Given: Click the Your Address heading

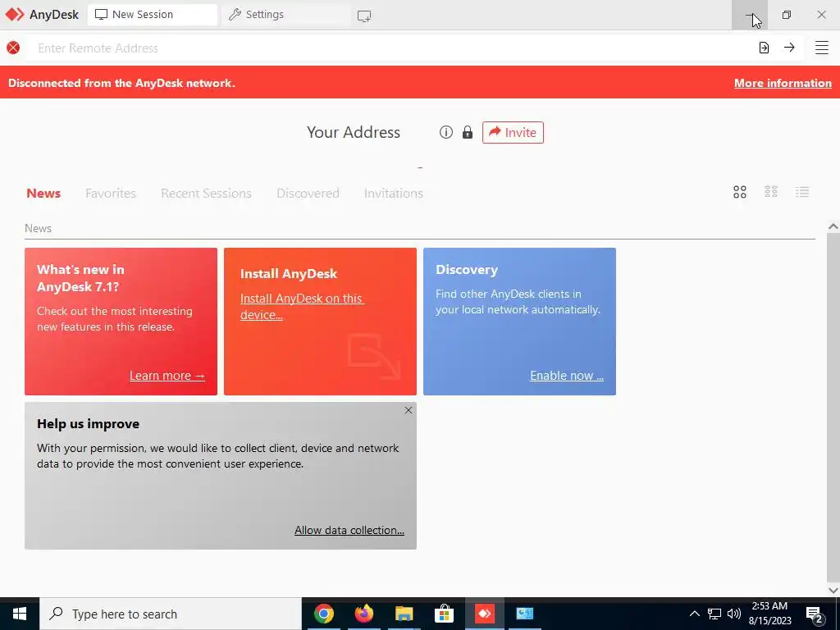Looking at the screenshot, I should 354,132.
